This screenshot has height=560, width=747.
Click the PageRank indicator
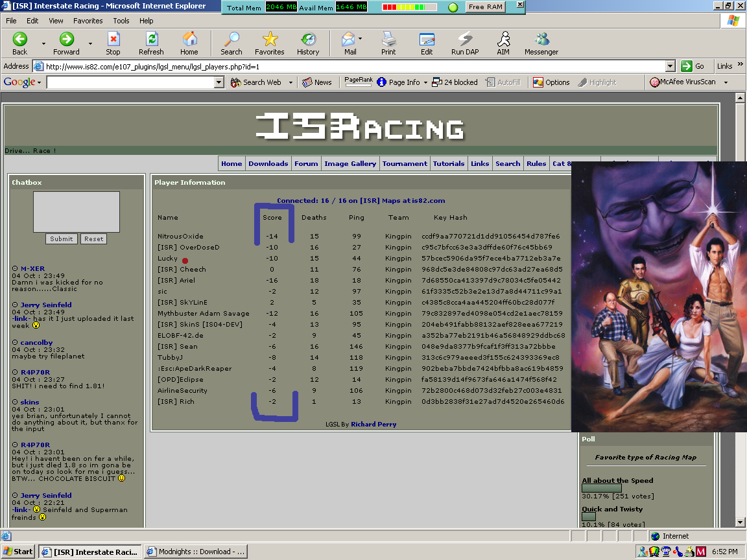click(358, 82)
